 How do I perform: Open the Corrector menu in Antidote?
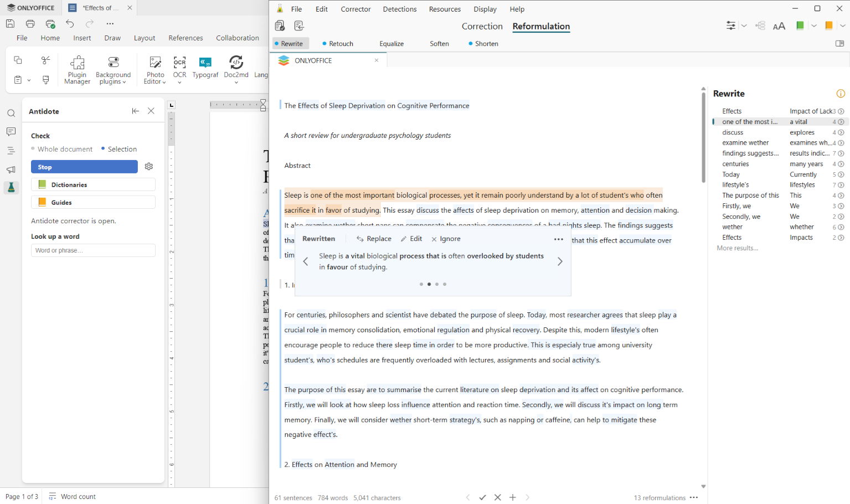coord(356,9)
